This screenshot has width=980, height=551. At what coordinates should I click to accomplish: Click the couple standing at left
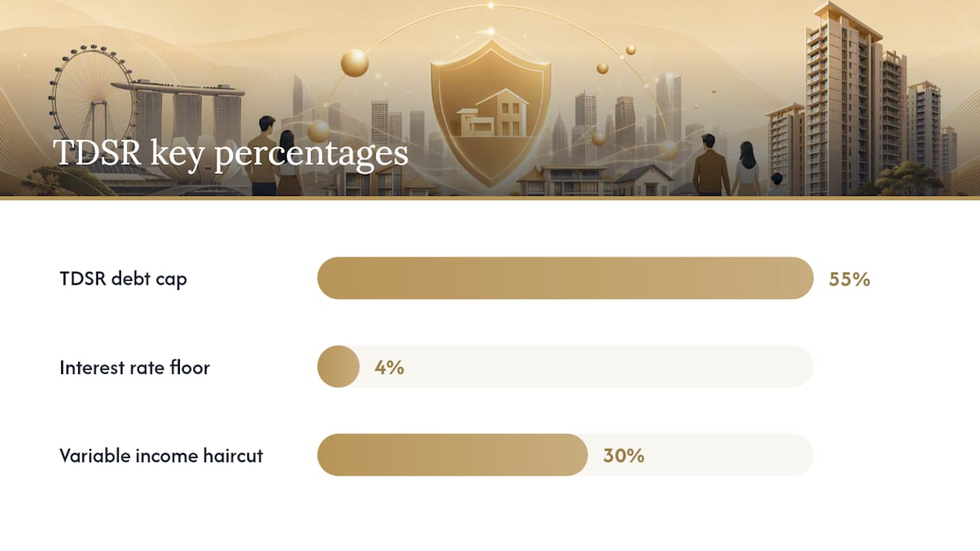(x=275, y=155)
